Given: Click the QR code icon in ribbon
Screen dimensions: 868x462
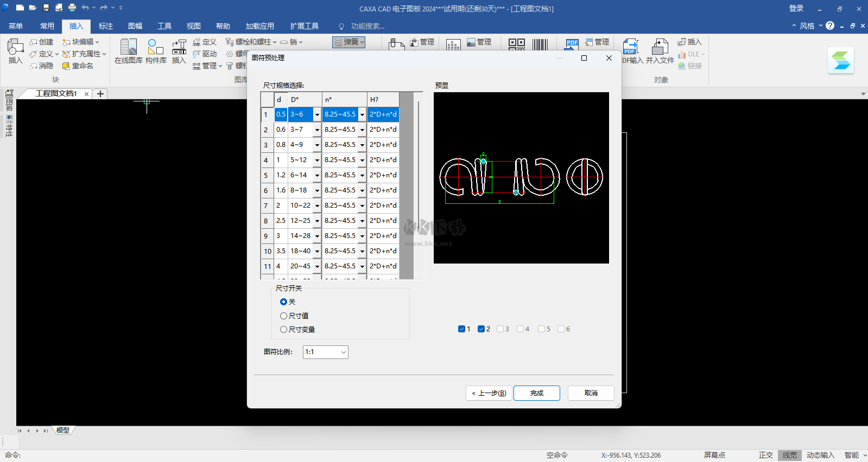Looking at the screenshot, I should (x=516, y=44).
